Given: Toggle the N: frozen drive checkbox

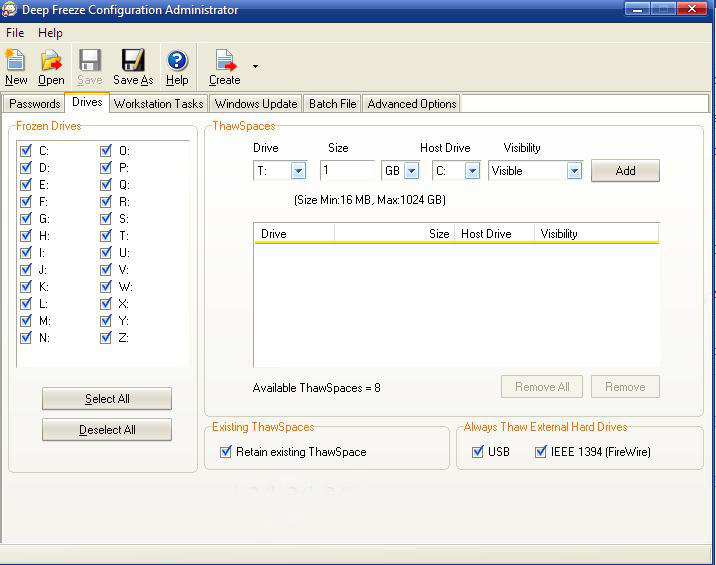Looking at the screenshot, I should pyautogui.click(x=26, y=338).
